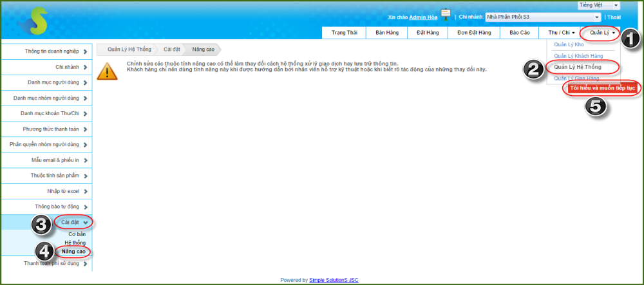The width and height of the screenshot is (644, 285).
Task: Select Nâng cao under Cài đặt
Action: tap(72, 251)
